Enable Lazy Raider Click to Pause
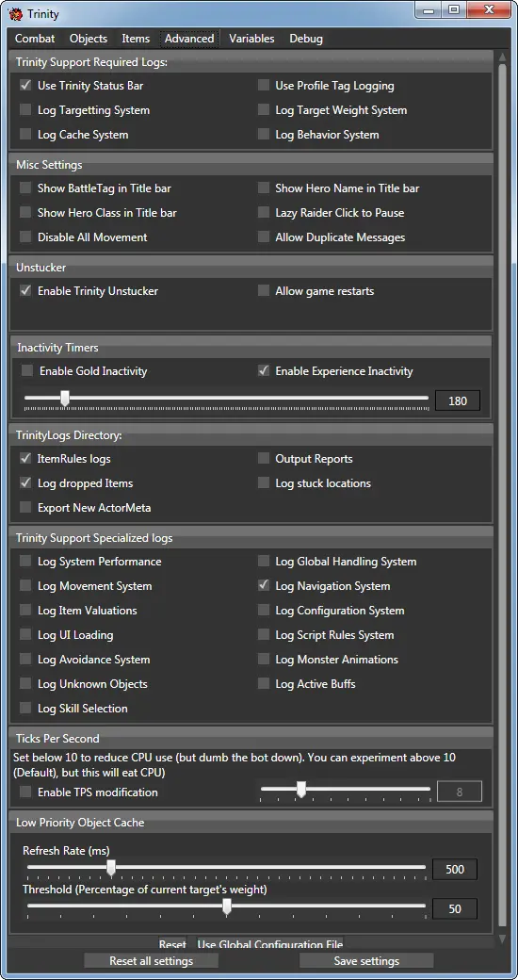The width and height of the screenshot is (518, 980). (264, 213)
